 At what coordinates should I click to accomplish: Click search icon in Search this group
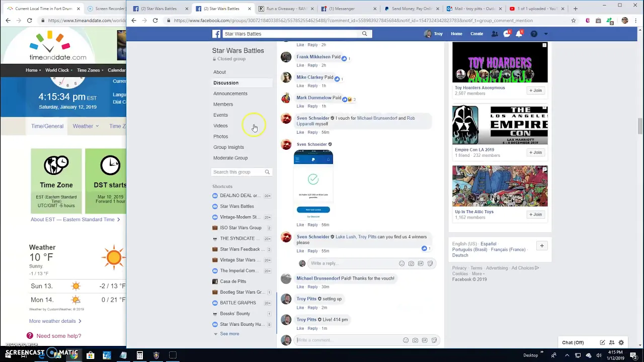tap(267, 172)
